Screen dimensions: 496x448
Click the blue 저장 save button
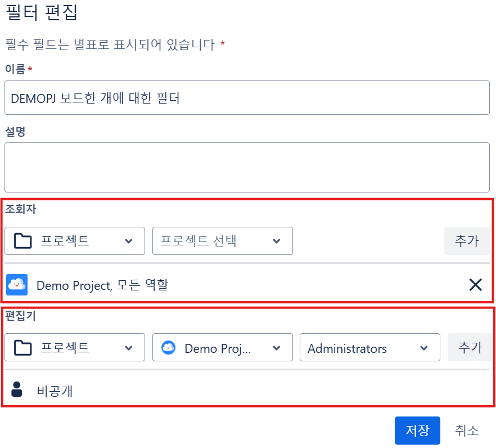pos(417,431)
